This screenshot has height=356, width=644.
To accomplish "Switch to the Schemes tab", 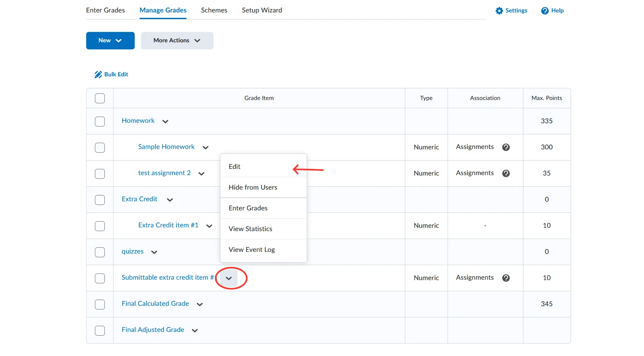I will click(x=214, y=10).
